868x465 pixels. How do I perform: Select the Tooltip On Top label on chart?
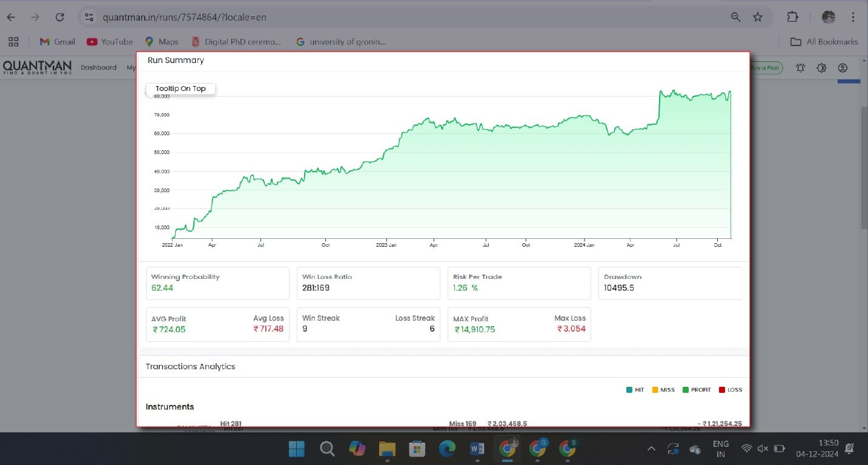(181, 88)
